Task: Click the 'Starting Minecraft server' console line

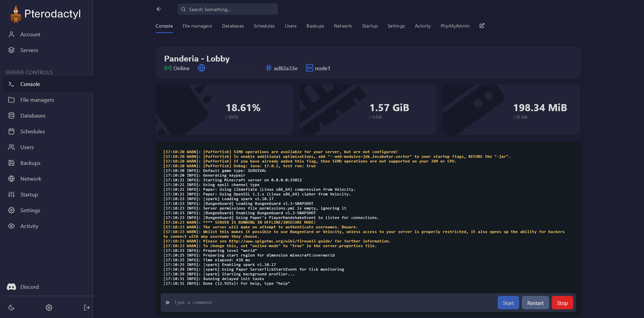Action: pos(233,180)
